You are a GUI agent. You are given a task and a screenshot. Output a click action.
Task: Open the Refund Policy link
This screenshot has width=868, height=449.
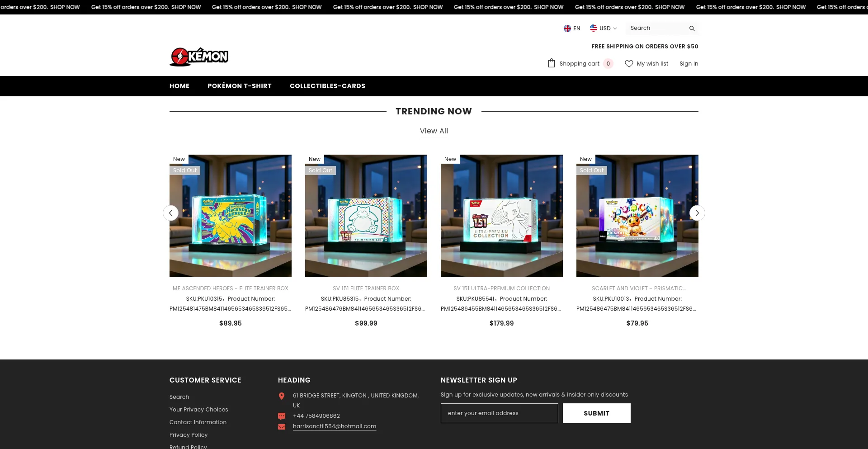click(188, 446)
